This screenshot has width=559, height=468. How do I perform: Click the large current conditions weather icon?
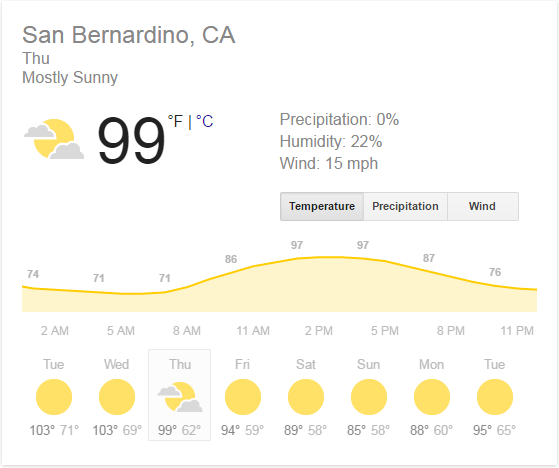point(54,139)
